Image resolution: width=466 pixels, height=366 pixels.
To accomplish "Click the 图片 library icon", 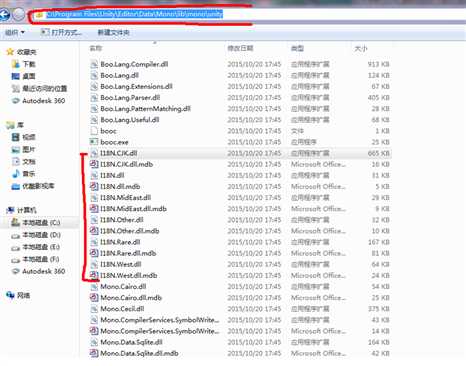I will pos(16,149).
